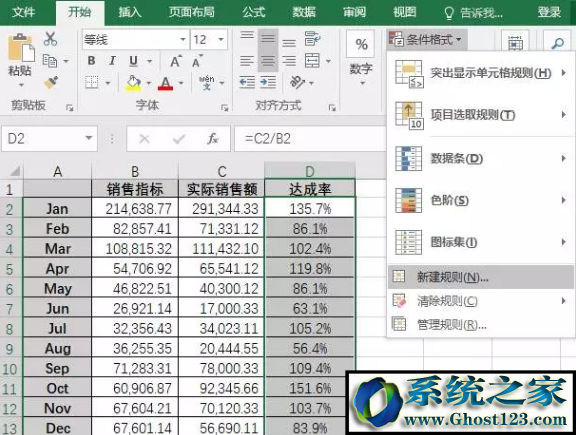Align text left
Screen dimensions: 576x435
pyautogui.click(x=247, y=61)
